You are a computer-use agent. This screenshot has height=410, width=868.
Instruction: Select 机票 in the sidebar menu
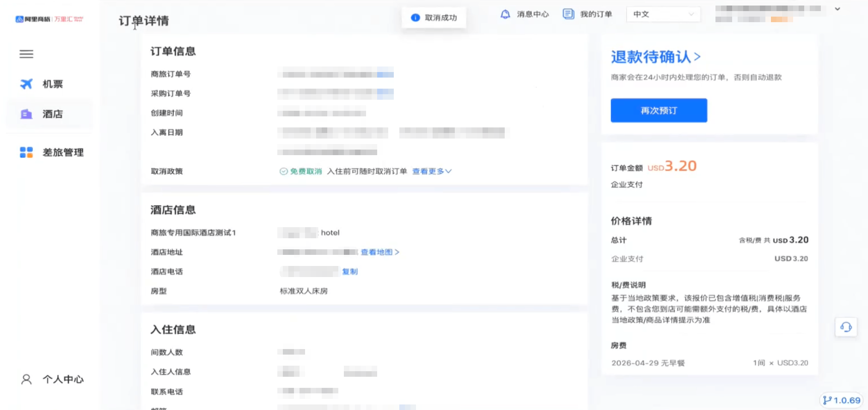point(53,84)
